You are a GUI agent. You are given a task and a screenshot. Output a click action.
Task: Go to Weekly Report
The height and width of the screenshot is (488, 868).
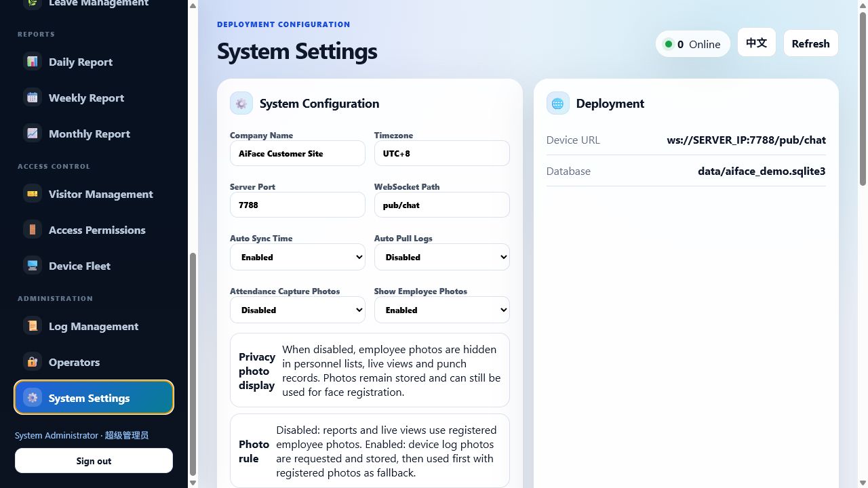[x=94, y=98]
